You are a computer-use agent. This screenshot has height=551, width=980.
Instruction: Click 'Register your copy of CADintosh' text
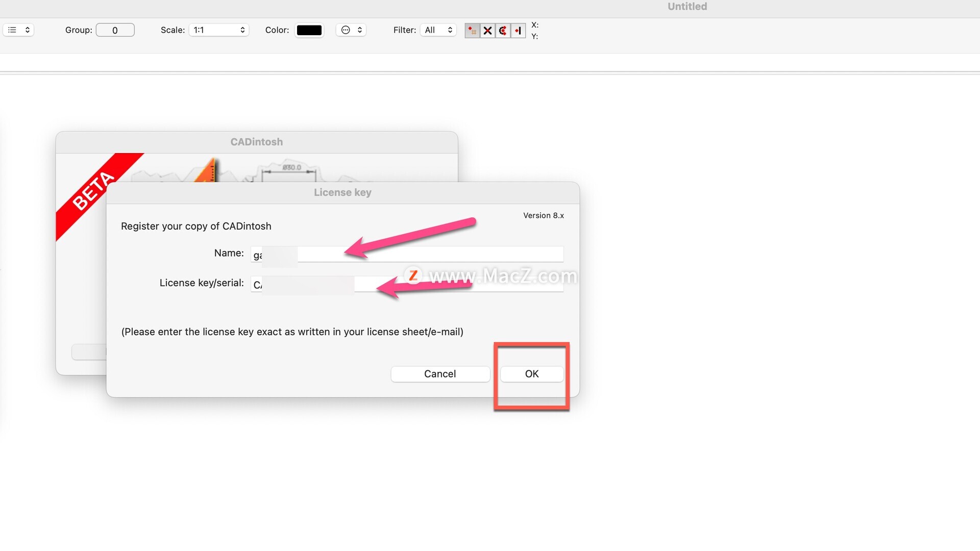tap(196, 226)
